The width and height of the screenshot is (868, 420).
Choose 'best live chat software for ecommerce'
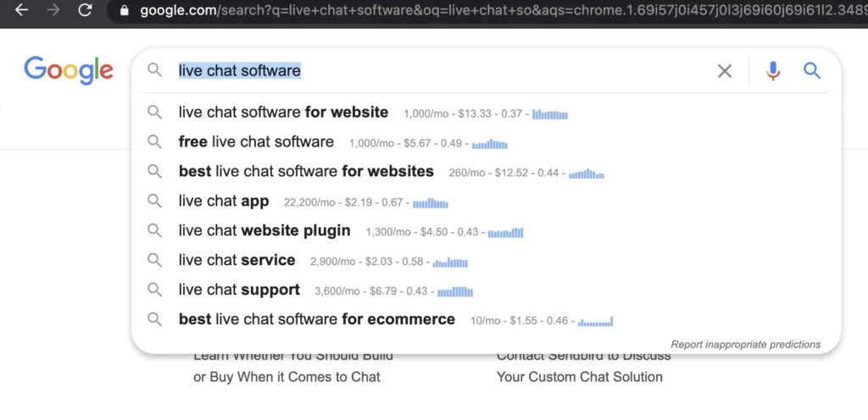(316, 320)
